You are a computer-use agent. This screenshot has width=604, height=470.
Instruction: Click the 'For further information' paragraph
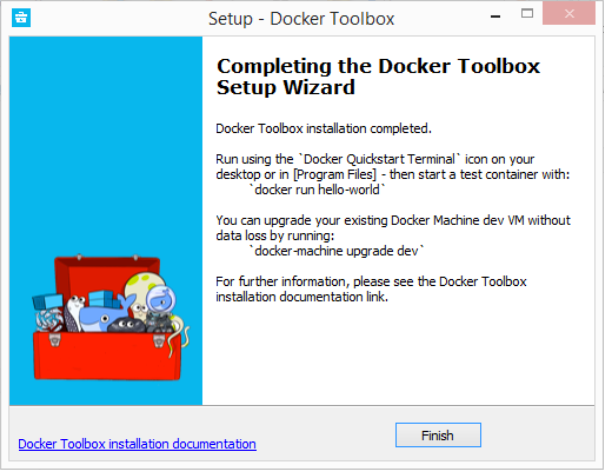(x=371, y=289)
